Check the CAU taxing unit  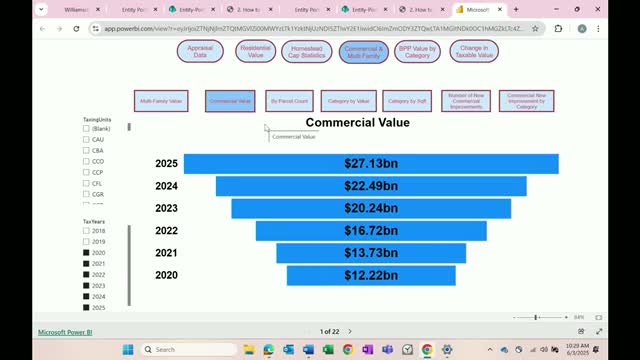pyautogui.click(x=86, y=139)
